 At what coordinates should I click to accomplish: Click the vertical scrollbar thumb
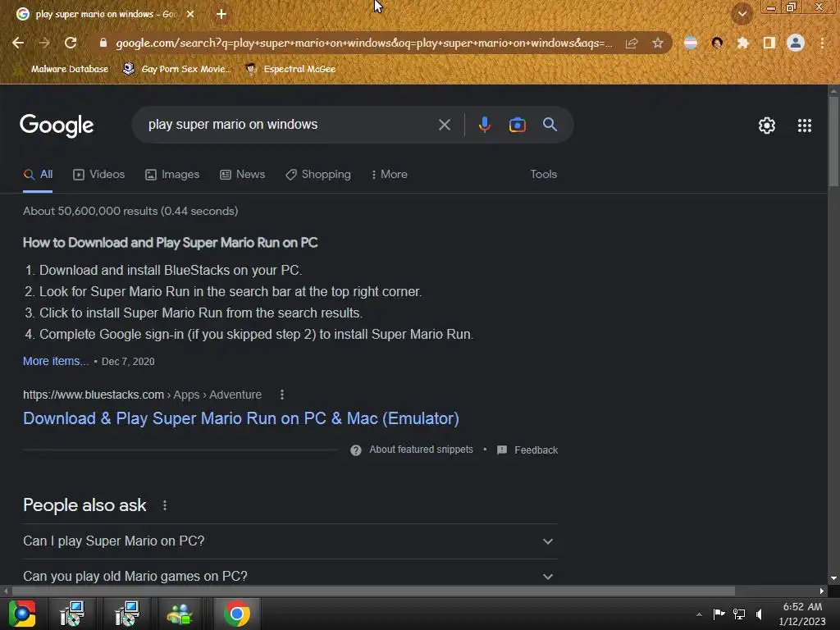tap(833, 142)
